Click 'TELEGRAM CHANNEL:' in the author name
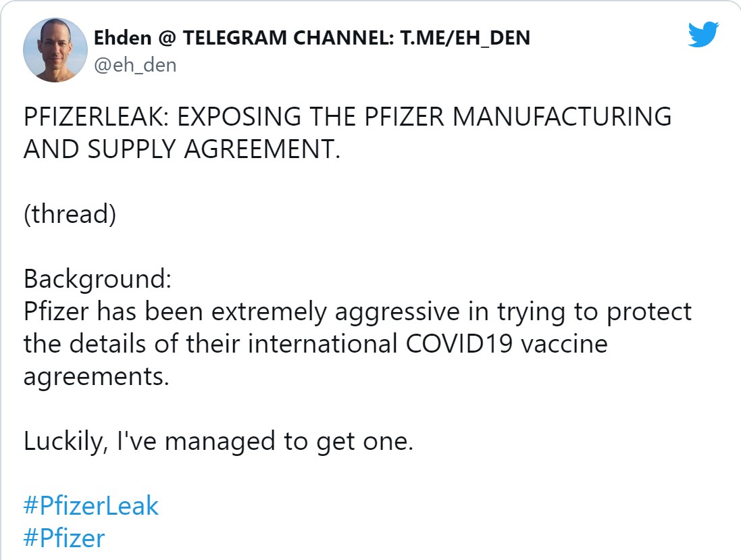 click(x=288, y=38)
